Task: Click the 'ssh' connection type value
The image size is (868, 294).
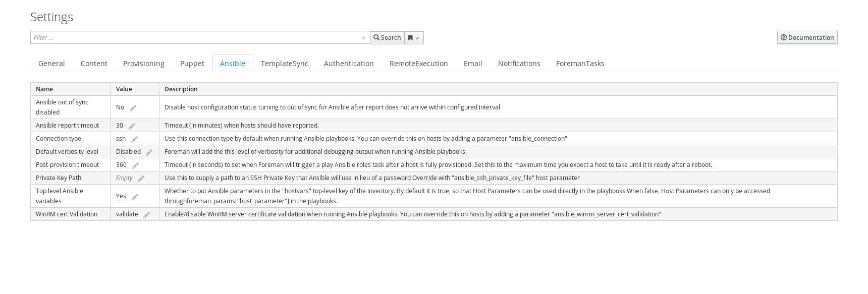Action: [x=121, y=139]
